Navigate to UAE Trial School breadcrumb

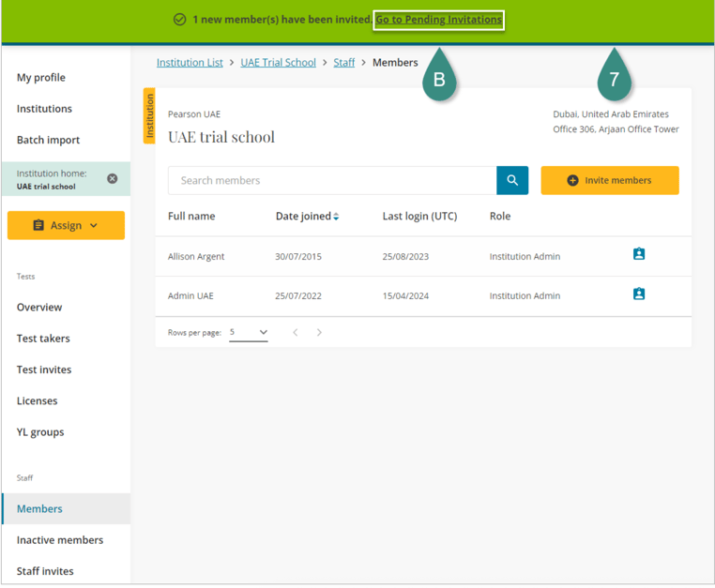point(278,63)
